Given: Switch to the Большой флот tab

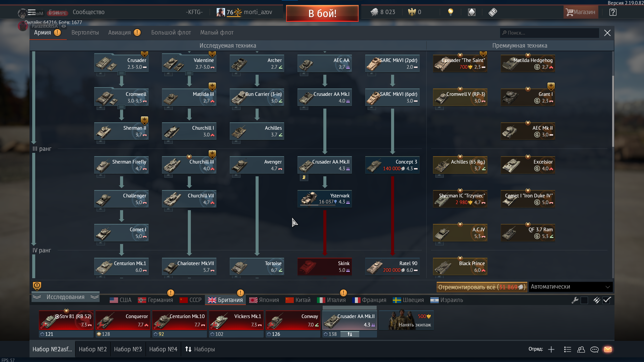Looking at the screenshot, I should pyautogui.click(x=171, y=33).
